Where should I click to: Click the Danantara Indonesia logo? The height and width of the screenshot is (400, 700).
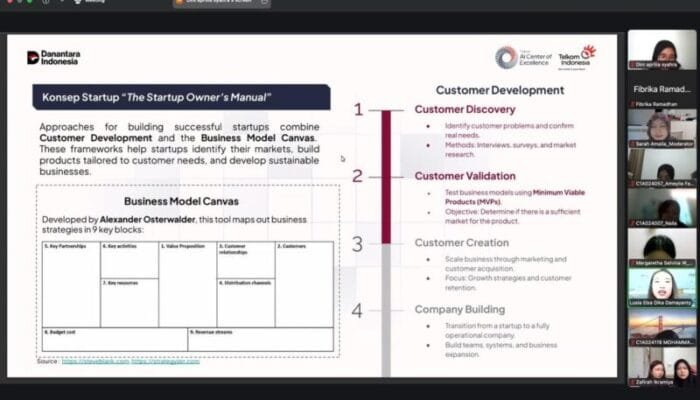point(57,57)
